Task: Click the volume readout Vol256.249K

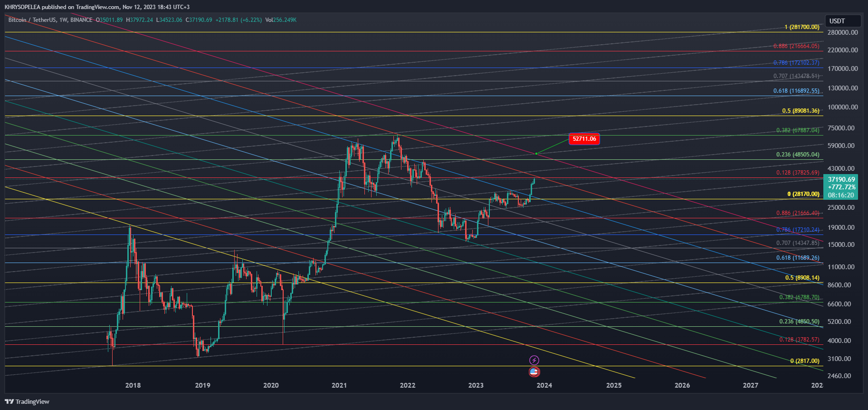Action: click(281, 20)
